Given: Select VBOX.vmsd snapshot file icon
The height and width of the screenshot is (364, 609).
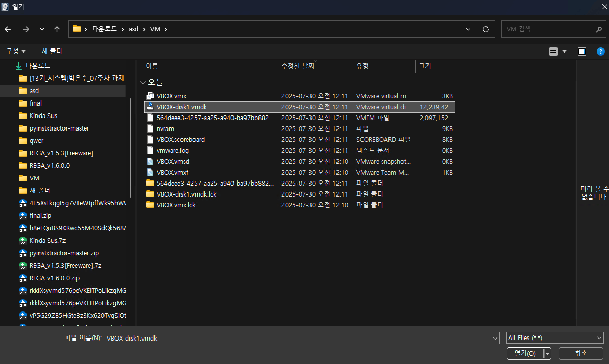Looking at the screenshot, I should [x=150, y=161].
